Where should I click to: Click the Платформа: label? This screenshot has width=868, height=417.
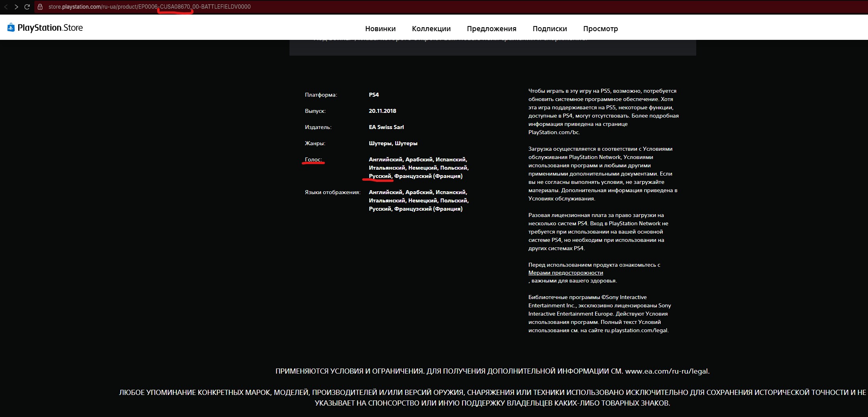tap(321, 95)
